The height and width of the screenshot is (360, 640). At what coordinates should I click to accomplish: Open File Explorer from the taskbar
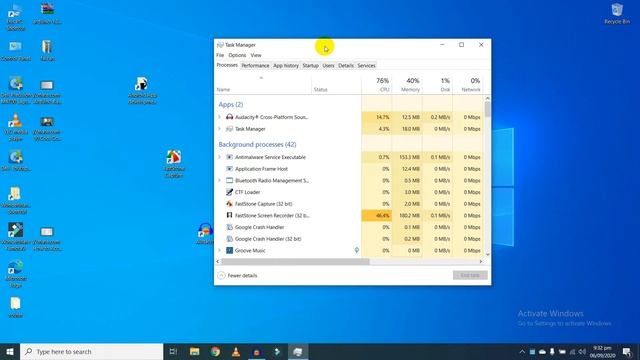195,351
